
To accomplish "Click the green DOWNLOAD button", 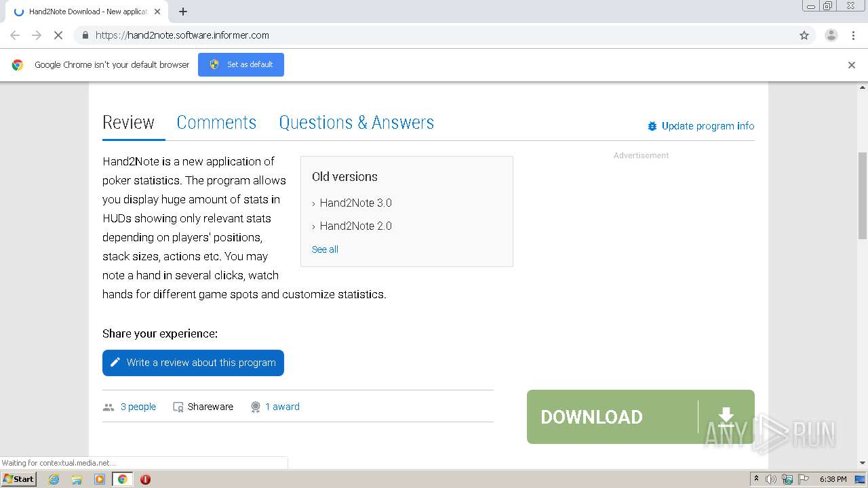I will click(x=641, y=417).
